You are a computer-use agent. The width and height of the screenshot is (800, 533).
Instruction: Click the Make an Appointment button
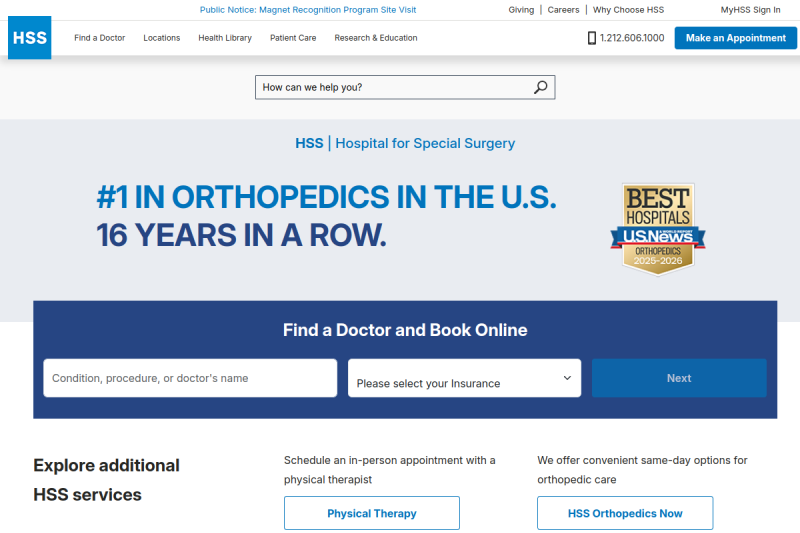pos(736,38)
